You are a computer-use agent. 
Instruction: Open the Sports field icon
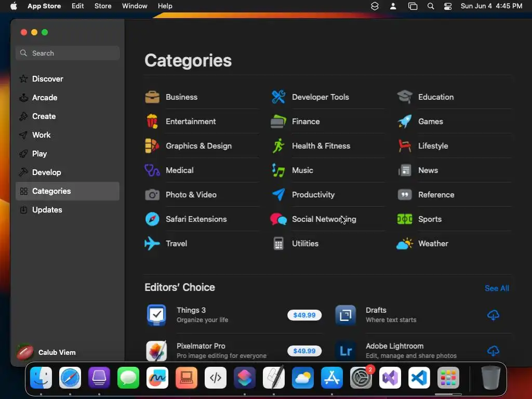tap(404, 219)
